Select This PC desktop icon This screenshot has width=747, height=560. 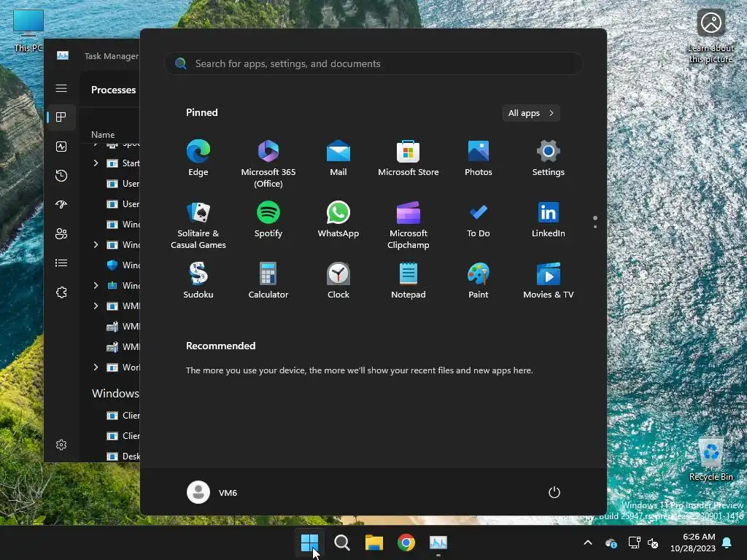click(28, 31)
